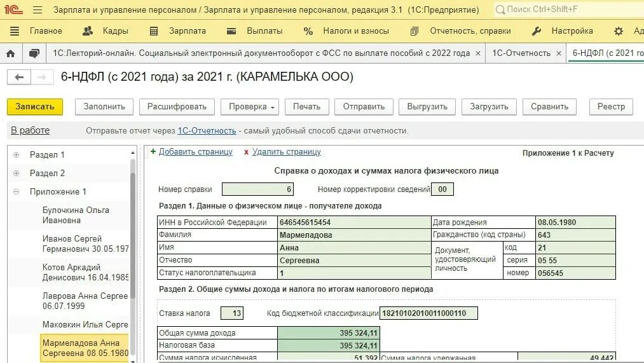Click the ИНН value 646545615454
This screenshot has height=363, width=644.
pos(354,222)
